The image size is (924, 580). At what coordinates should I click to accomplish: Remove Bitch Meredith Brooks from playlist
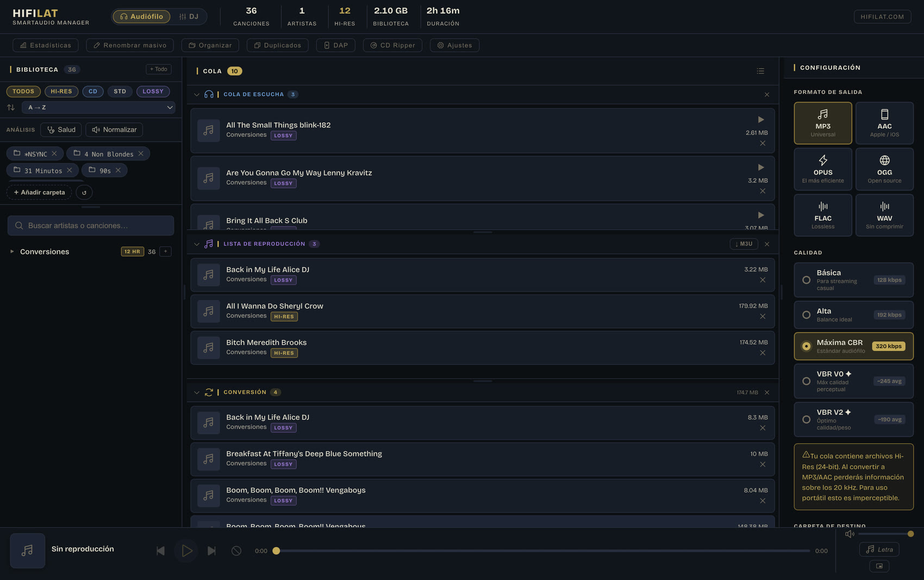click(763, 353)
